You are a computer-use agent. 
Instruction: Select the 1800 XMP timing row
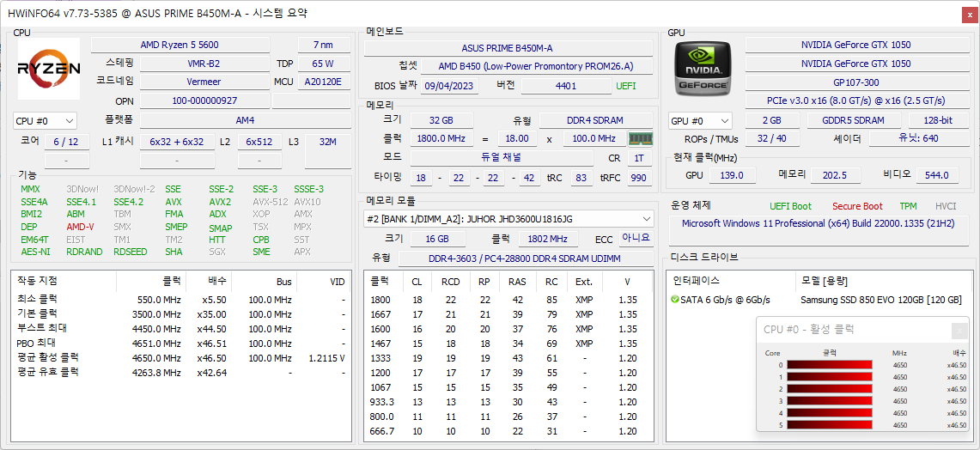click(x=508, y=300)
